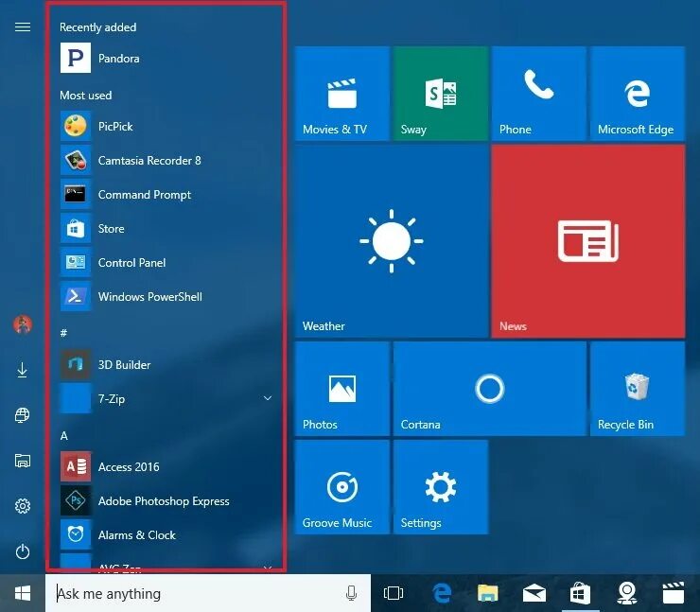700x612 pixels.
Task: Open the Downloads folder shortcut in the Start sidebar
Action: (23, 370)
